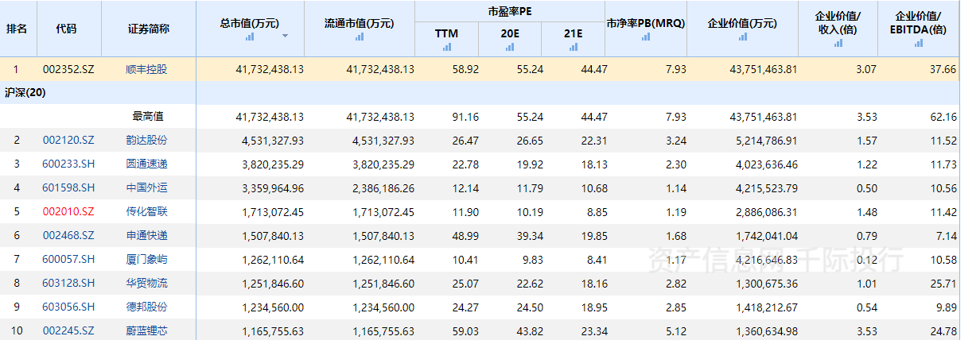980x340 pixels.
Task: Open red stock code 002010.SZ
Action: click(x=68, y=212)
